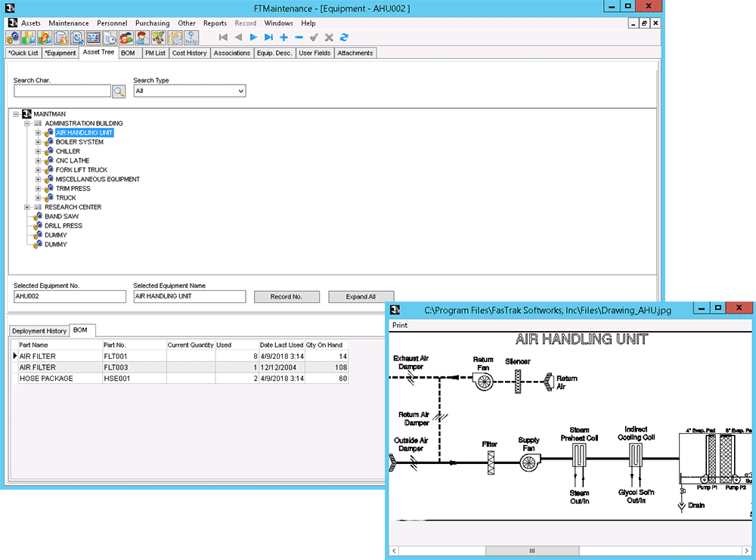Viewport: 756px width, 560px height.
Task: Open the two-people personnel toolbar icon
Action: coord(126,38)
